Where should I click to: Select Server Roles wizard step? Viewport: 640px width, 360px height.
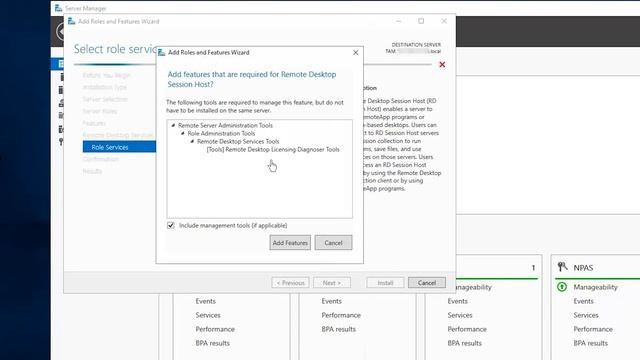[100, 111]
